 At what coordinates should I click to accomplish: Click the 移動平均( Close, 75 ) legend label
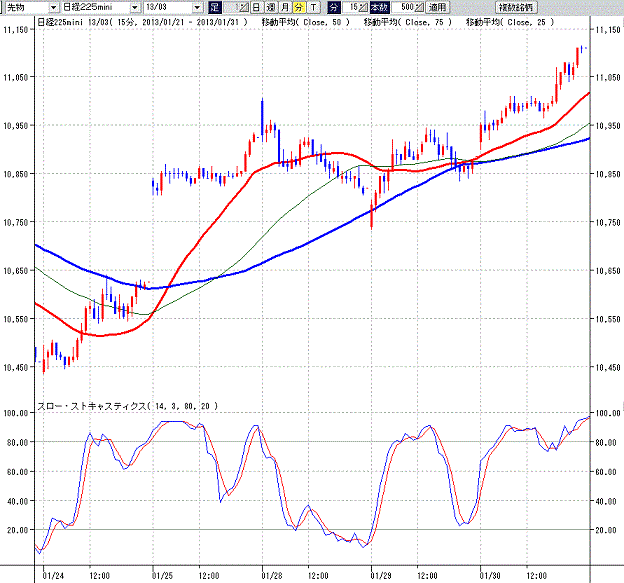point(408,22)
